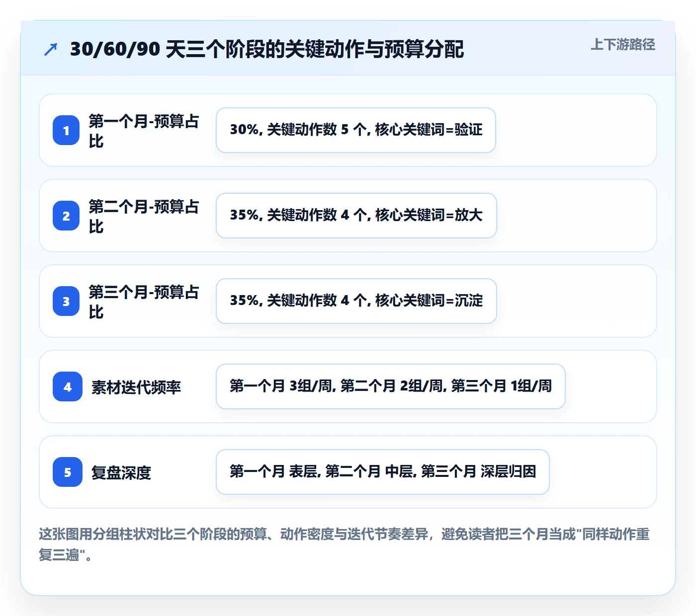696x616 pixels.
Task: Click the footnote starting with 这张图用分组柱状对比
Action: (x=344, y=544)
